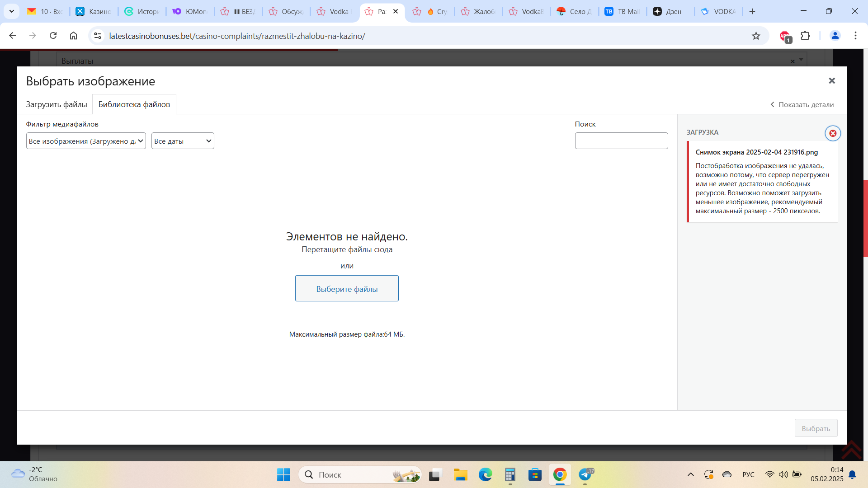Open Chrome profile avatar icon

pos(835,36)
